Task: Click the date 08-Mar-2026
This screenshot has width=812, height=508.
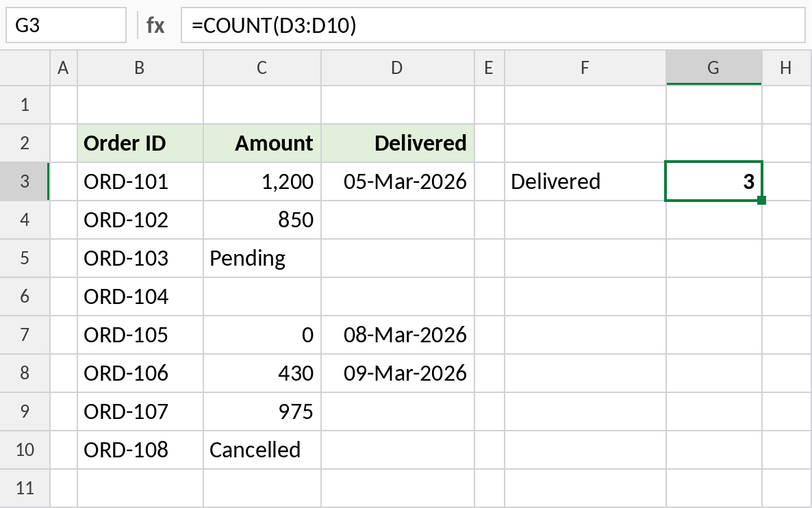Action: pyautogui.click(x=397, y=335)
